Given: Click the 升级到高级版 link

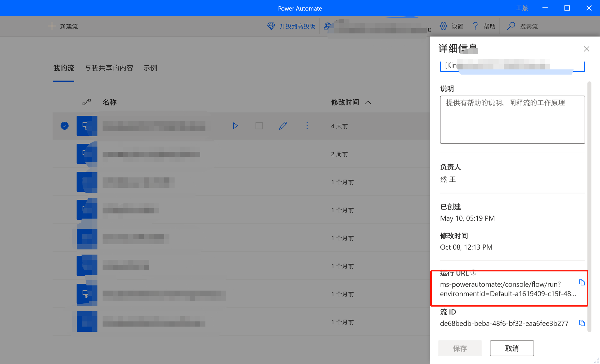Looking at the screenshot, I should (x=297, y=26).
